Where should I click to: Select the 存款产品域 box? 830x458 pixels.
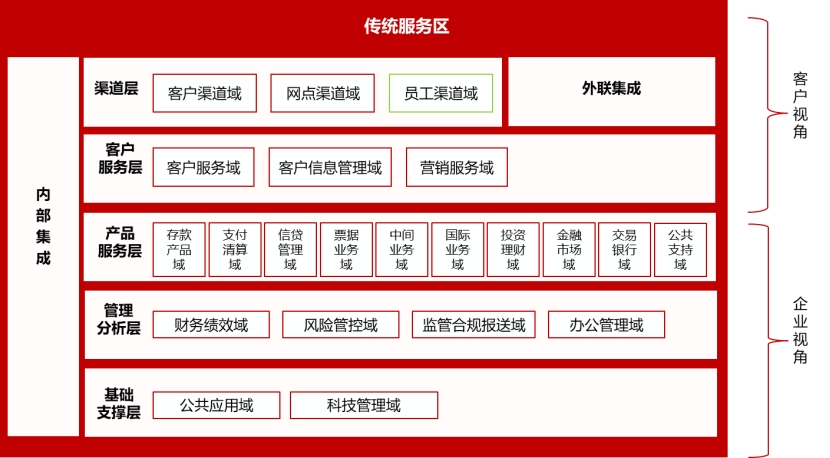(x=179, y=249)
